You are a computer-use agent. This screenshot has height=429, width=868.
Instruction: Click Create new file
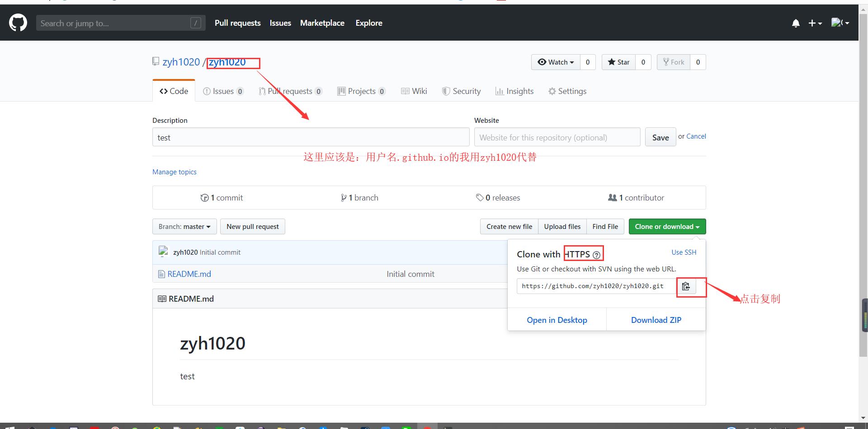click(x=509, y=227)
